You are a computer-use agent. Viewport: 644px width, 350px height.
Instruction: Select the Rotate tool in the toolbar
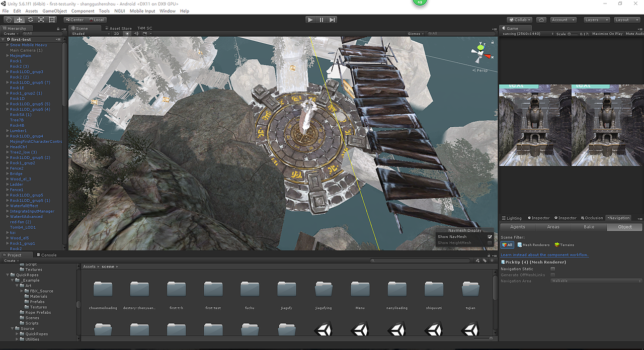point(30,20)
